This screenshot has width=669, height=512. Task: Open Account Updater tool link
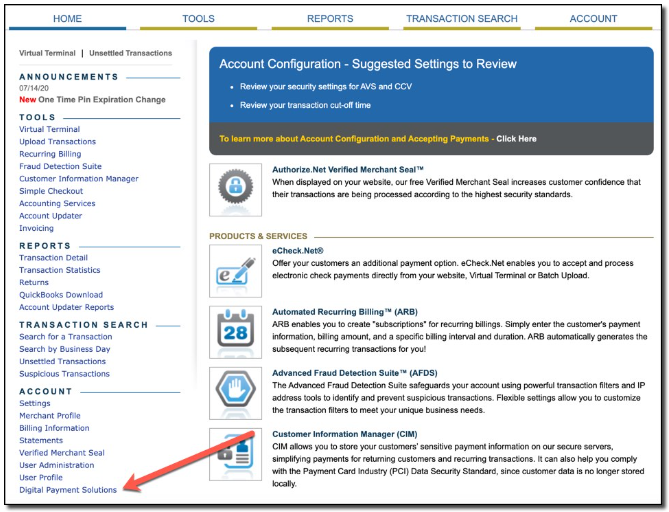point(51,216)
